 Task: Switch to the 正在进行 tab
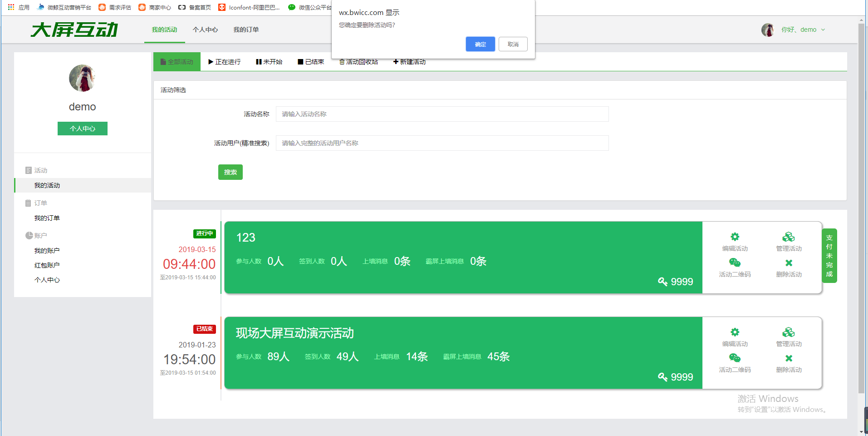coord(224,62)
